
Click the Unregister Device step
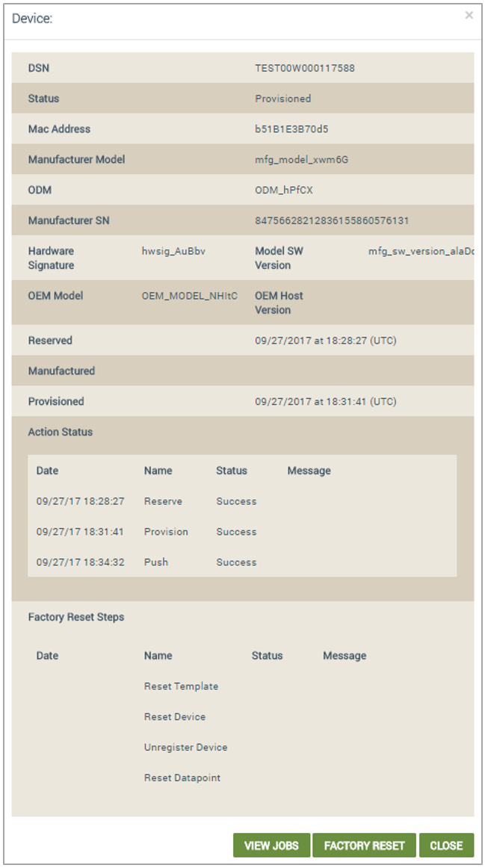pyautogui.click(x=185, y=747)
